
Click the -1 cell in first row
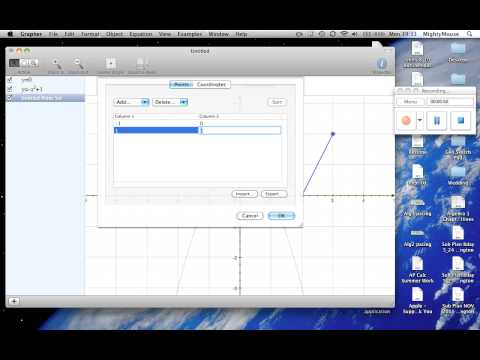click(156, 123)
